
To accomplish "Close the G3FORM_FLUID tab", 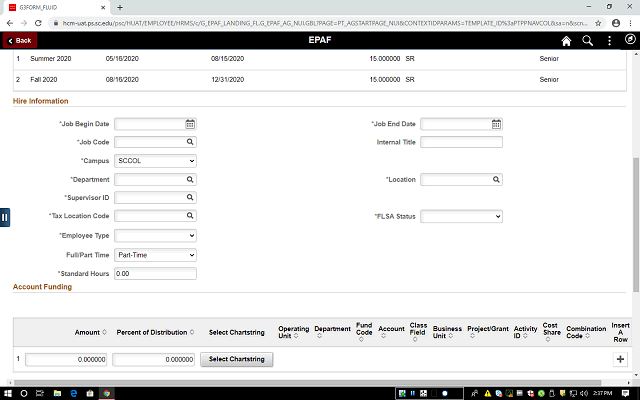I will [103, 7].
